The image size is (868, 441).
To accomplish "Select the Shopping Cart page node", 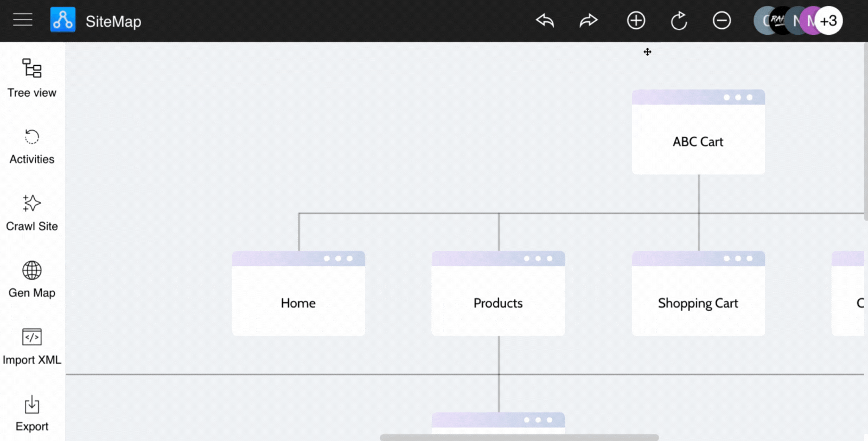I will coord(698,293).
